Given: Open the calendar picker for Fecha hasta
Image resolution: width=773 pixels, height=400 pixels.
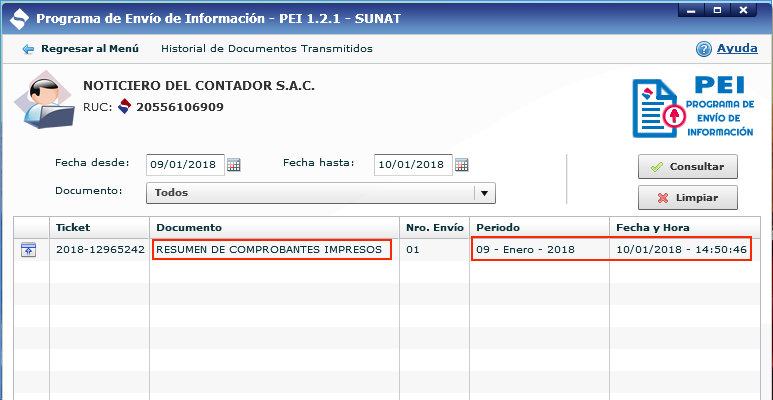Looking at the screenshot, I should coord(461,165).
